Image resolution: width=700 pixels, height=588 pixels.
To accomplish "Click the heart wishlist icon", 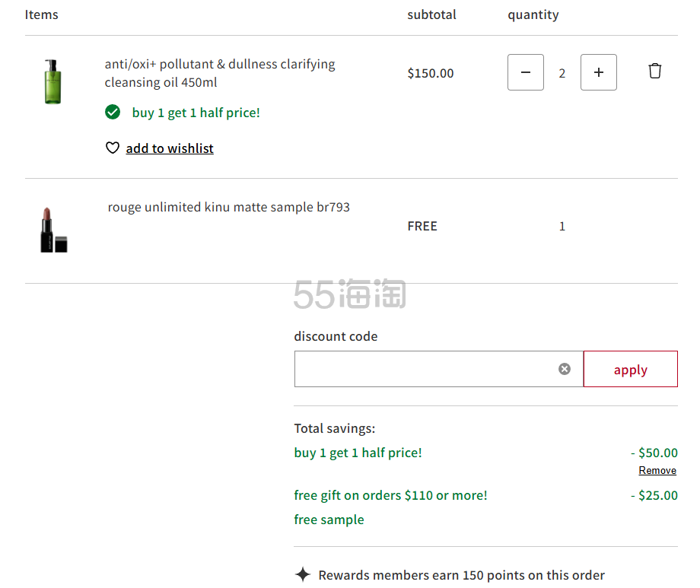I will click(x=113, y=148).
